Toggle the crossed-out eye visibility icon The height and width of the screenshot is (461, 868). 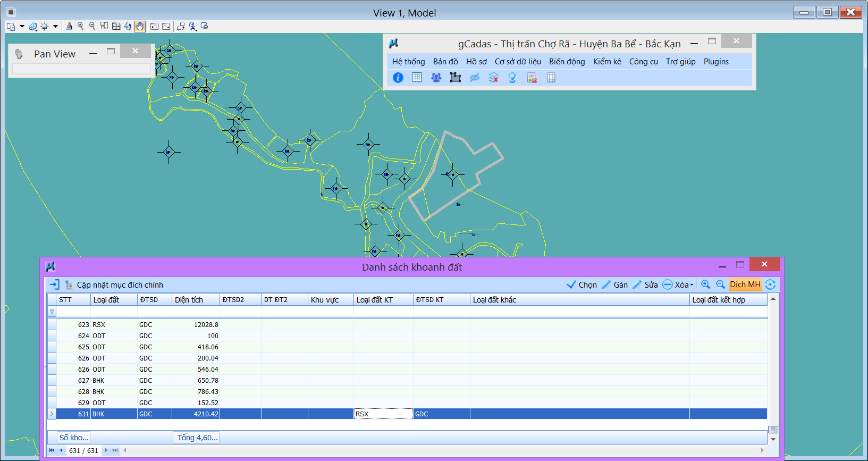pyautogui.click(x=474, y=78)
